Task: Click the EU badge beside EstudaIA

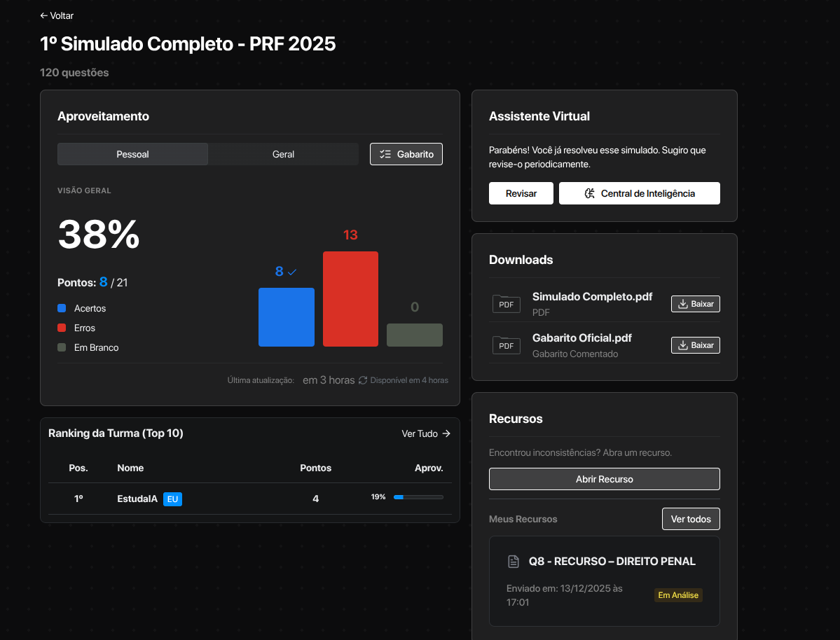Action: coord(172,499)
